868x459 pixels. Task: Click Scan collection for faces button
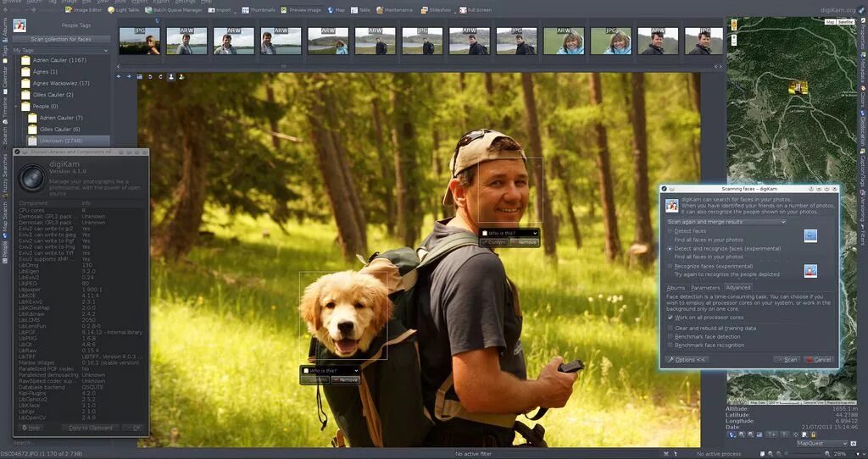click(x=61, y=39)
